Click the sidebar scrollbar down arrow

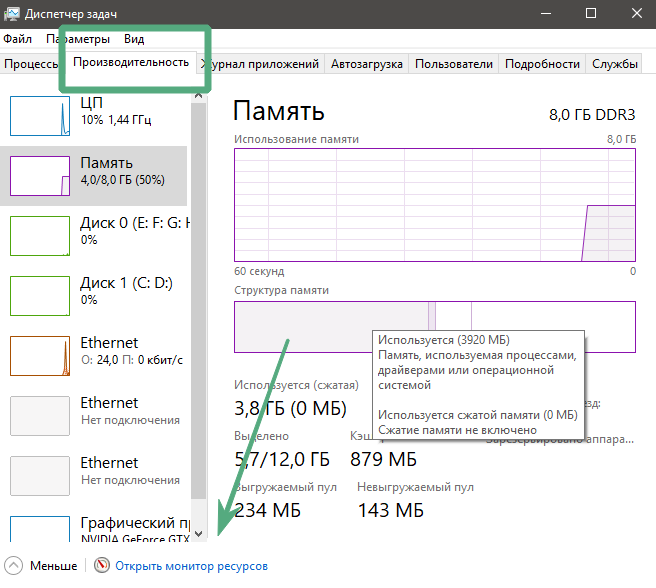coord(198,534)
